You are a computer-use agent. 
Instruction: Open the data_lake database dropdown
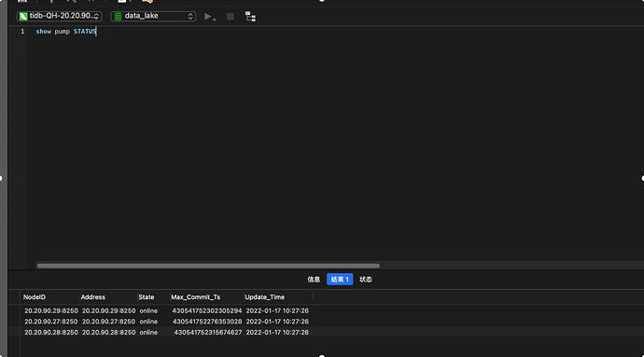pos(153,16)
